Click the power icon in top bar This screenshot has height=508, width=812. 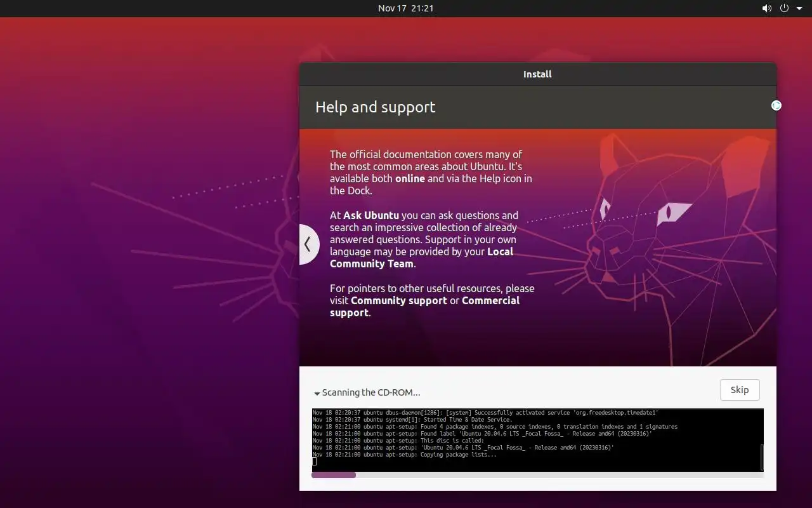pos(784,8)
